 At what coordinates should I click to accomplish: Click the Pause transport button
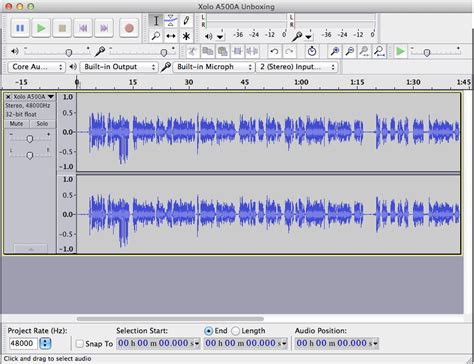click(20, 28)
